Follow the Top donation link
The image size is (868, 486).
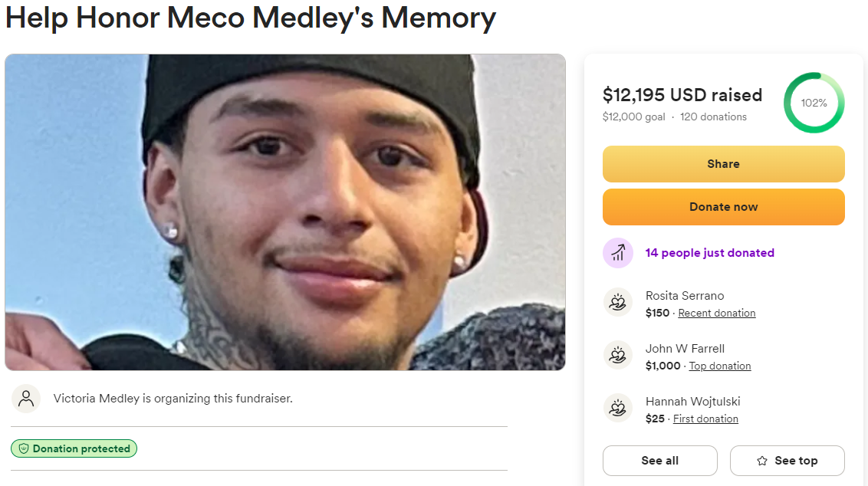coord(720,366)
